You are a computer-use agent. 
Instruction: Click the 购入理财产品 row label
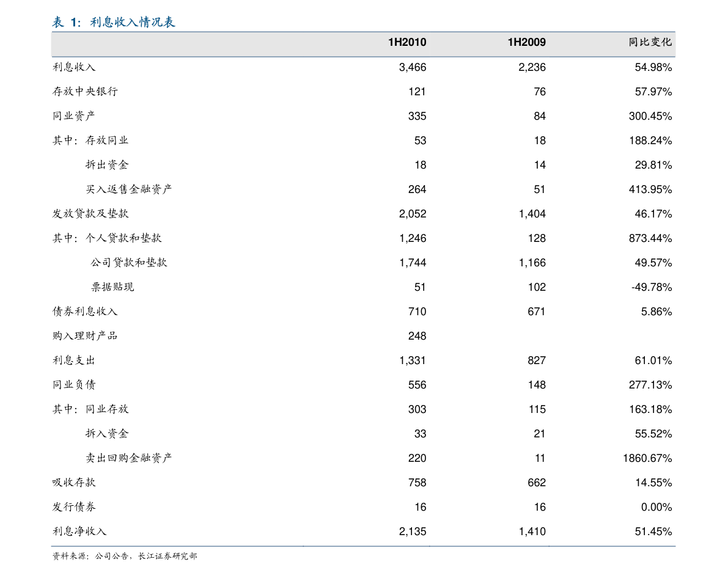point(85,335)
